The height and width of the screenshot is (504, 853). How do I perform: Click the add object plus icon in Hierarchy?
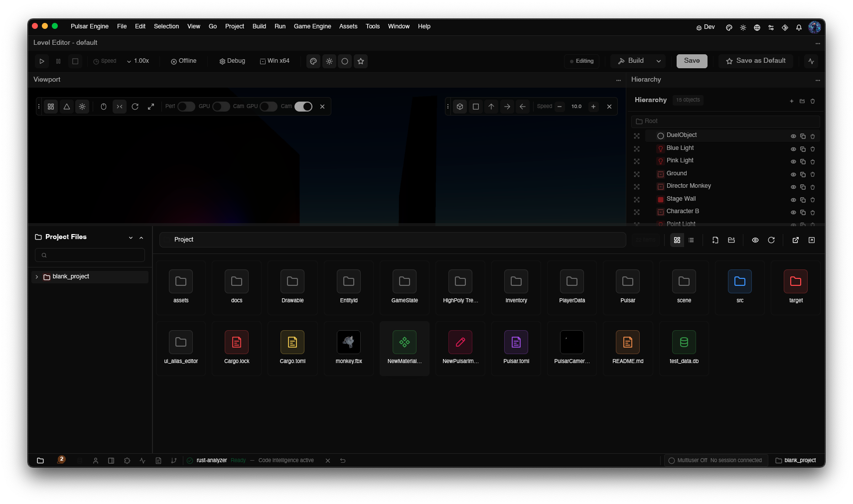point(792,101)
